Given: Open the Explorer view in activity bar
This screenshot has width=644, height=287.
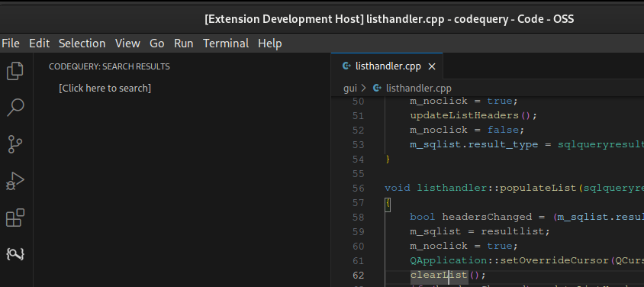Looking at the screenshot, I should click(15, 71).
